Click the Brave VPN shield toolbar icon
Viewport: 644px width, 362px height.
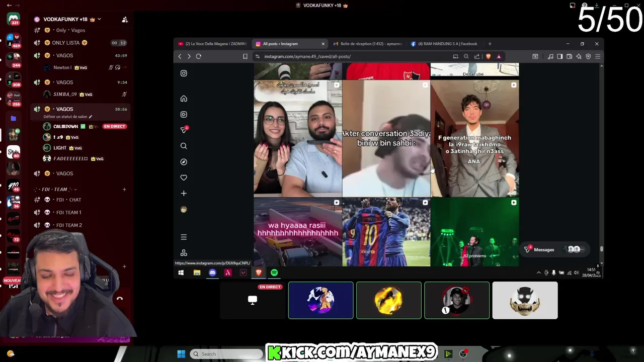(588, 56)
